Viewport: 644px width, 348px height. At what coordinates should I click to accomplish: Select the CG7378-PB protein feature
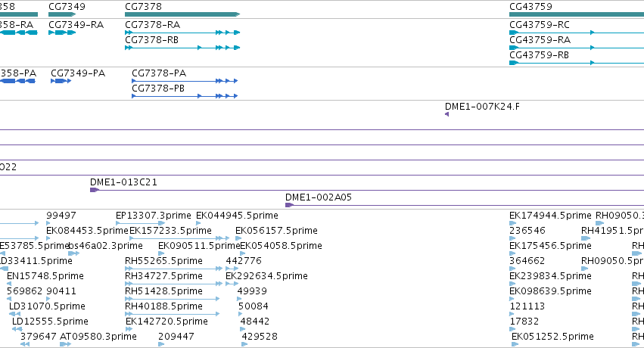pos(185,96)
